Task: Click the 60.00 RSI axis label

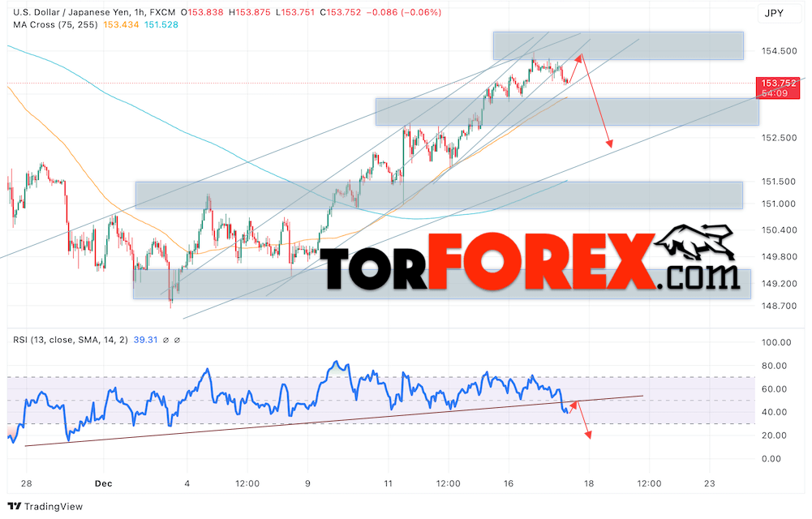Action: click(775, 389)
